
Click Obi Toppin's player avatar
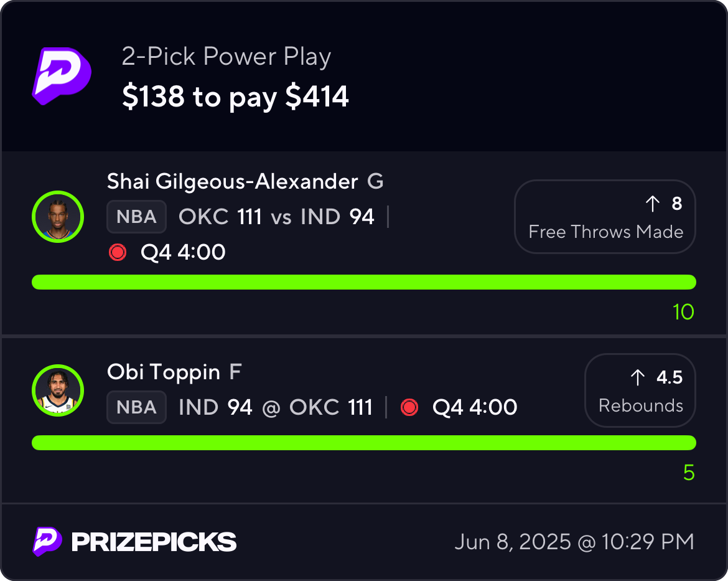(58, 390)
